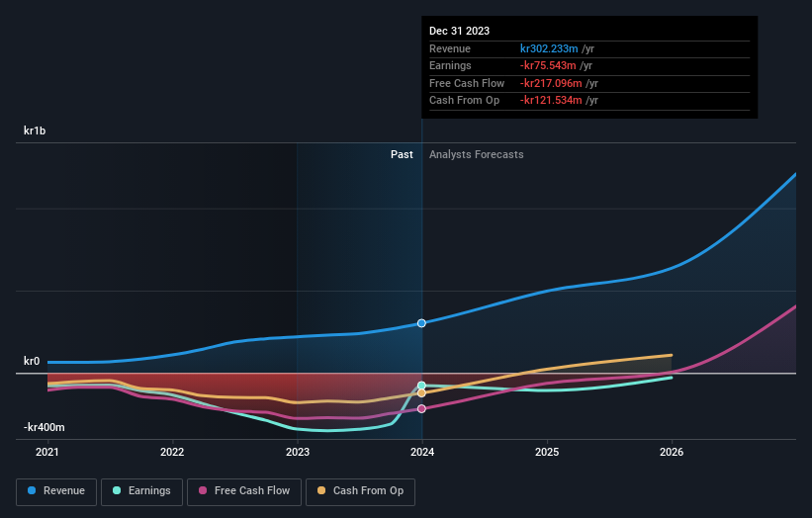Click the kr1b y-axis label
The height and width of the screenshot is (518, 812).
[x=35, y=130]
